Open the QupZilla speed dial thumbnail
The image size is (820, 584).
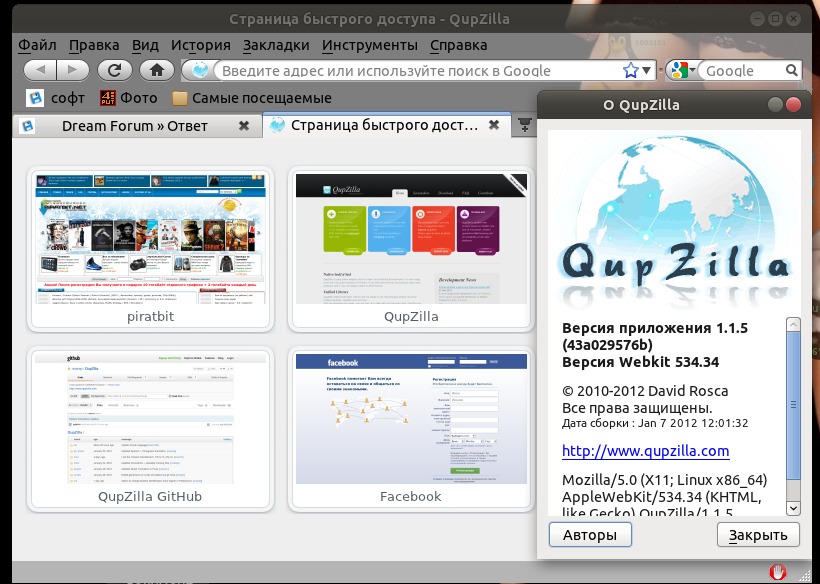pyautogui.click(x=411, y=239)
